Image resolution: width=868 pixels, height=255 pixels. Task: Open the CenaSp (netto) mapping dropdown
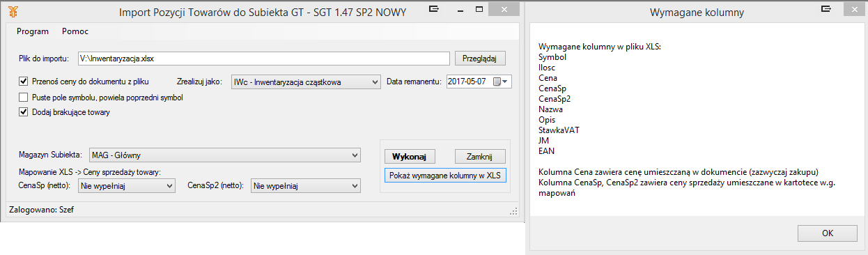pos(127,186)
